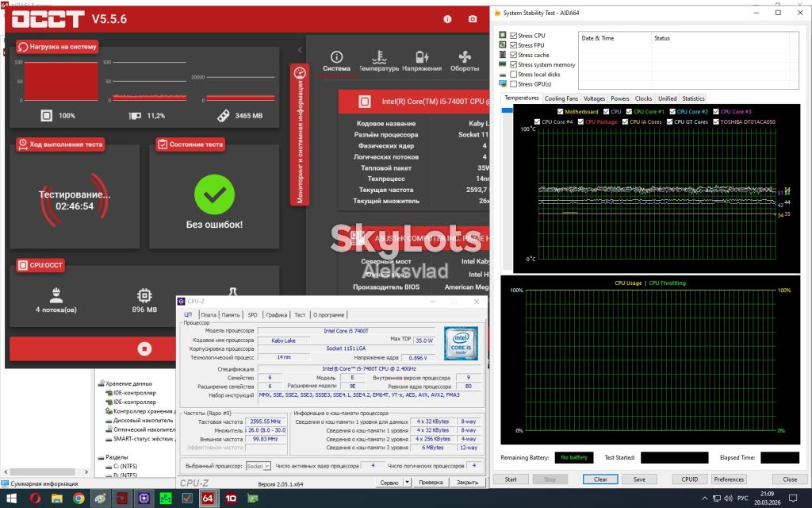Take screenshot with OCCT camera icon
The height and width of the screenshot is (508, 812).
click(473, 19)
